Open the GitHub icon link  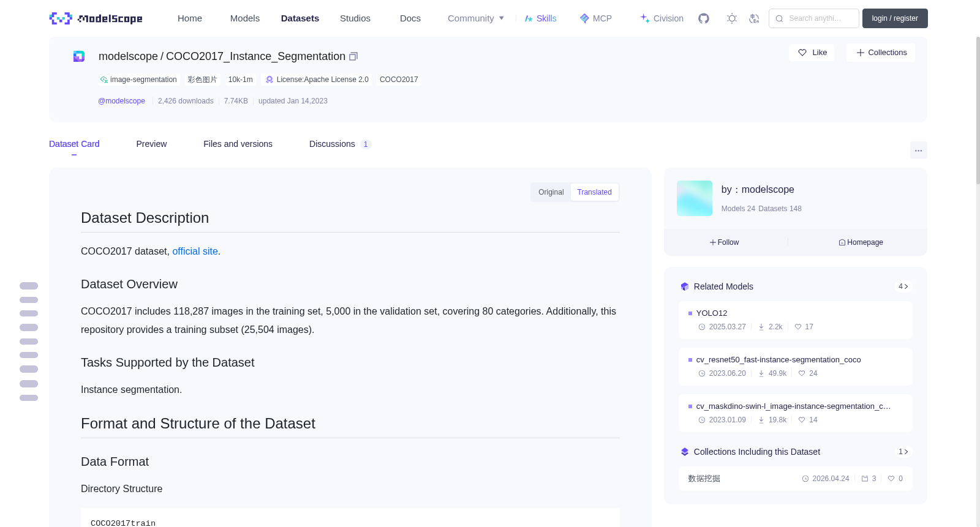pos(704,18)
